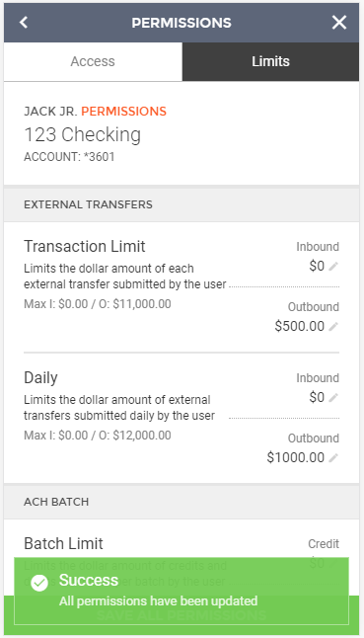Image resolution: width=364 pixels, height=638 pixels.
Task: Go back using the header back arrow
Action: (x=24, y=23)
